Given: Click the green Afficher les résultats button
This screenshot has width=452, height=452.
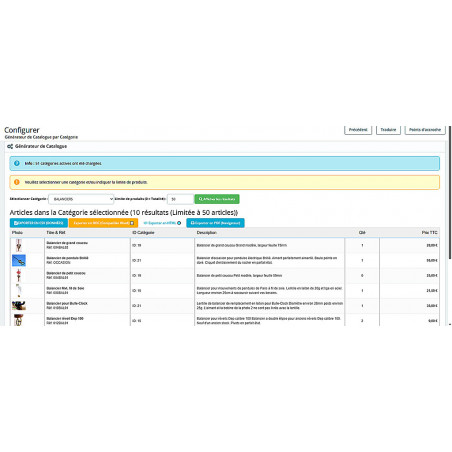Looking at the screenshot, I should (x=217, y=199).
